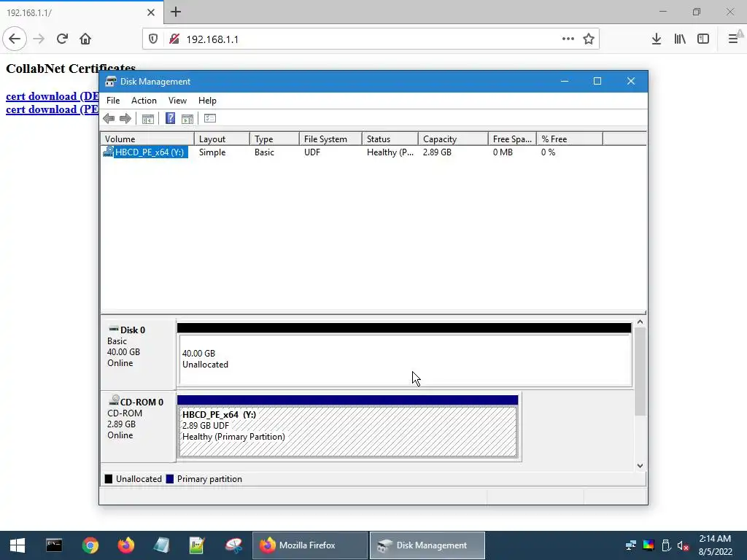Click the blue Primary partition legend swatch

169,479
